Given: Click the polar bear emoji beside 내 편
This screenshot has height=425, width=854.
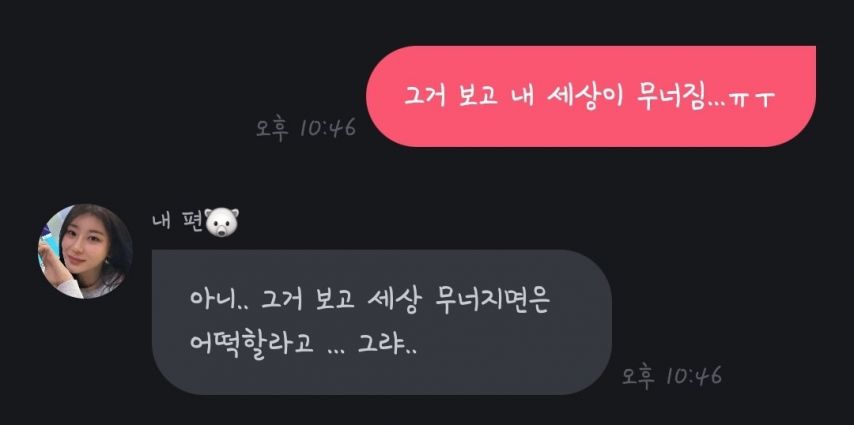Looking at the screenshot, I should 222,223.
